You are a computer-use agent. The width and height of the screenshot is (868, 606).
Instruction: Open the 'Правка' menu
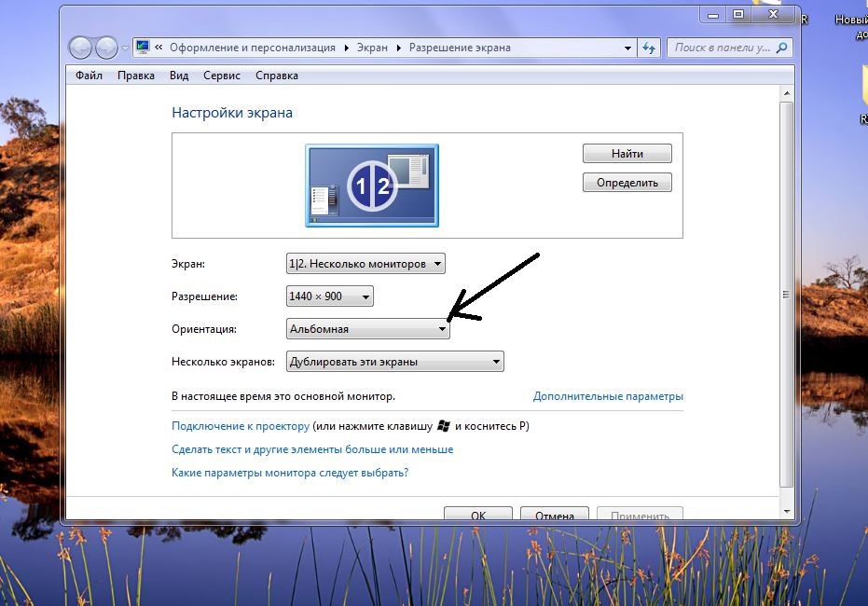click(x=135, y=76)
